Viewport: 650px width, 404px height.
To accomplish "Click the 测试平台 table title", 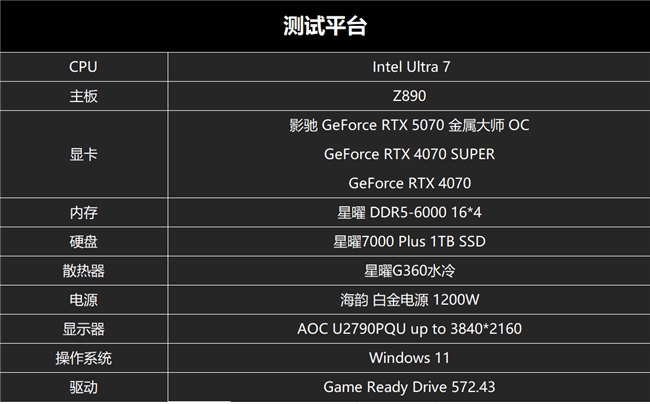I will pyautogui.click(x=324, y=26).
